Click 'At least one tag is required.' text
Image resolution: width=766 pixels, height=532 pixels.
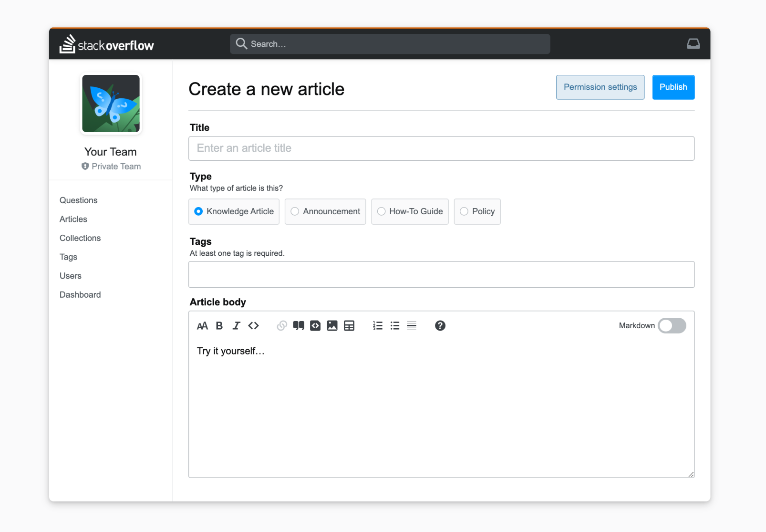click(x=237, y=253)
